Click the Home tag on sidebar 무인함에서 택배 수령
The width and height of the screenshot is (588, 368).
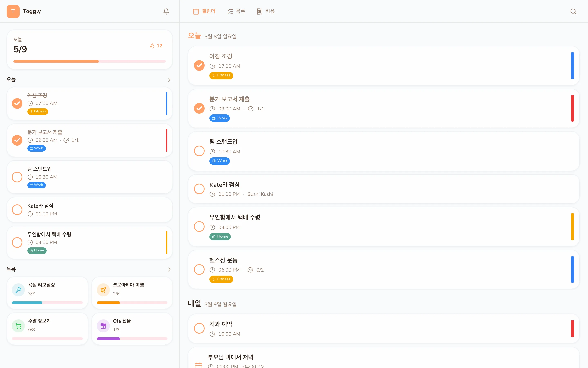pos(37,250)
